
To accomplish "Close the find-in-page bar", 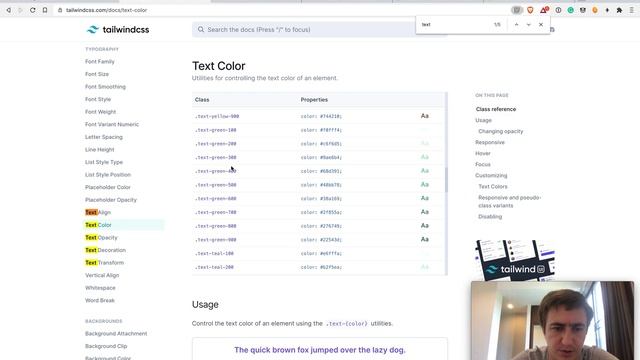I will point(541,24).
